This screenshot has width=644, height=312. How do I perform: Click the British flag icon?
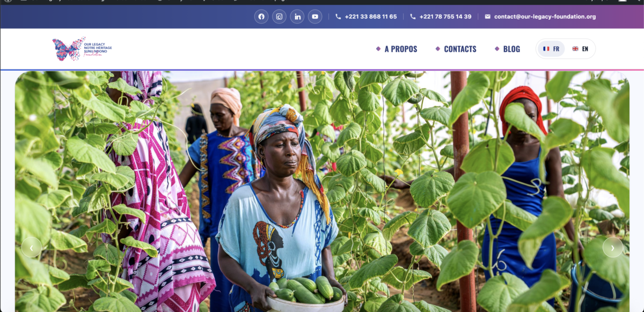(575, 49)
